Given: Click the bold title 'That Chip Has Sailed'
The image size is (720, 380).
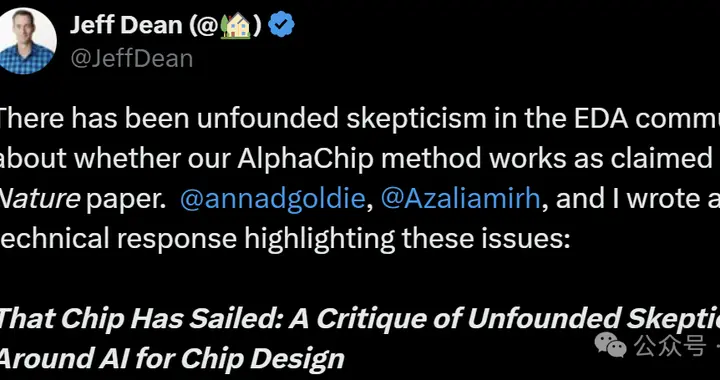Looking at the screenshot, I should 141,318.
